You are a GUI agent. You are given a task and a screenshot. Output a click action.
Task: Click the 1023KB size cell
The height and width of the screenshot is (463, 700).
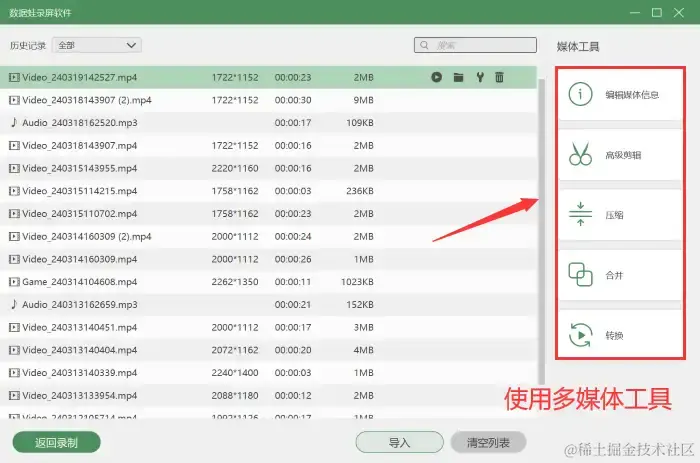click(357, 282)
